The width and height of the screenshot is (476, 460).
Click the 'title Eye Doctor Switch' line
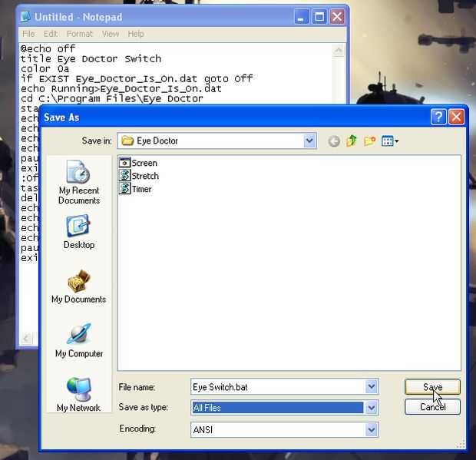click(91, 58)
